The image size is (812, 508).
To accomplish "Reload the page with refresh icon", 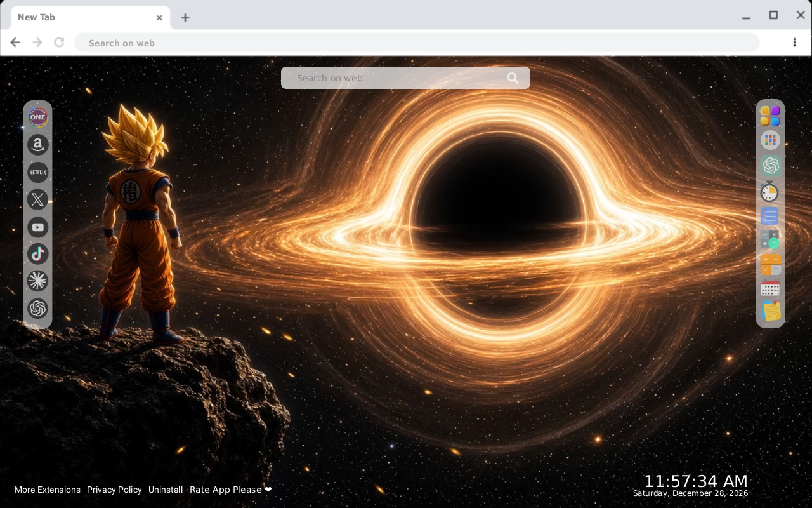I will pos(59,43).
